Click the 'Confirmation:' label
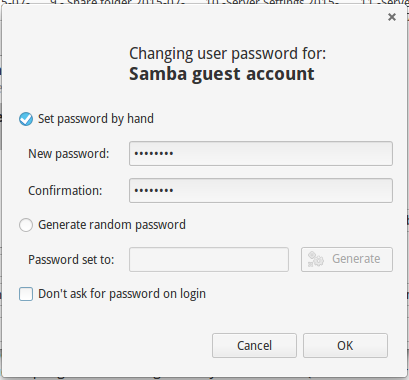This screenshot has width=409, height=380. coord(65,191)
